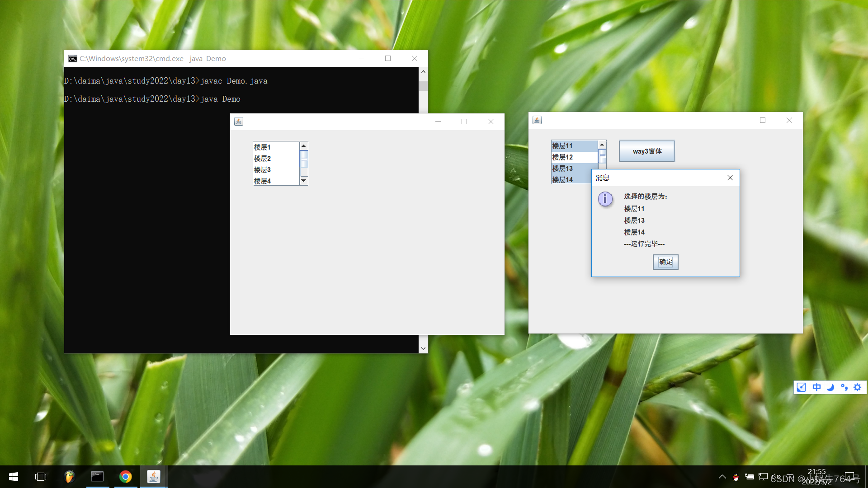Image resolution: width=868 pixels, height=488 pixels.
Task: Select 楼层14 in the right list
Action: (x=571, y=179)
